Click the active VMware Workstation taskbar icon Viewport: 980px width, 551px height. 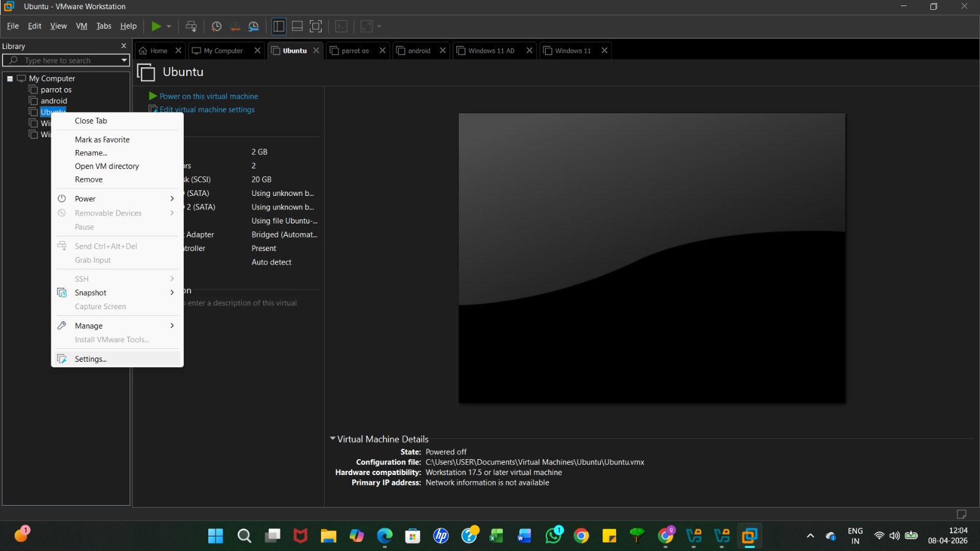click(x=750, y=536)
